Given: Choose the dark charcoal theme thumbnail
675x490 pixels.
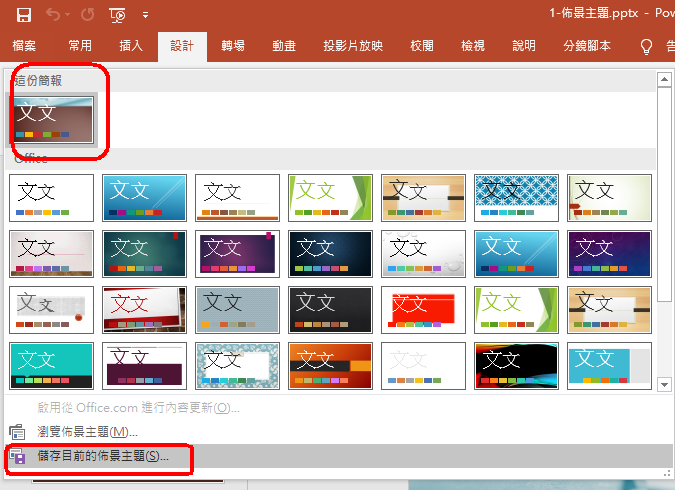Looking at the screenshot, I should pos(330,310).
